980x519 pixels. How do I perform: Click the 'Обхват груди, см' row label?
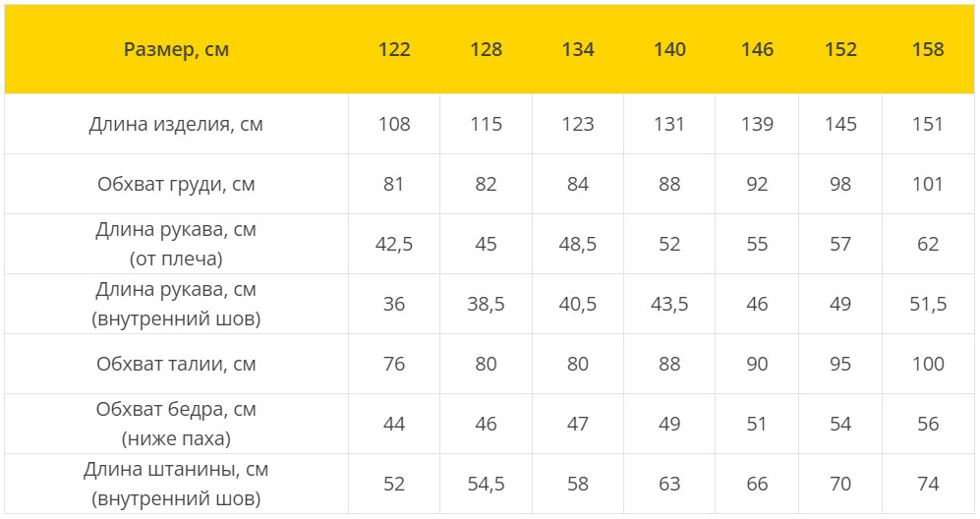[x=176, y=184]
